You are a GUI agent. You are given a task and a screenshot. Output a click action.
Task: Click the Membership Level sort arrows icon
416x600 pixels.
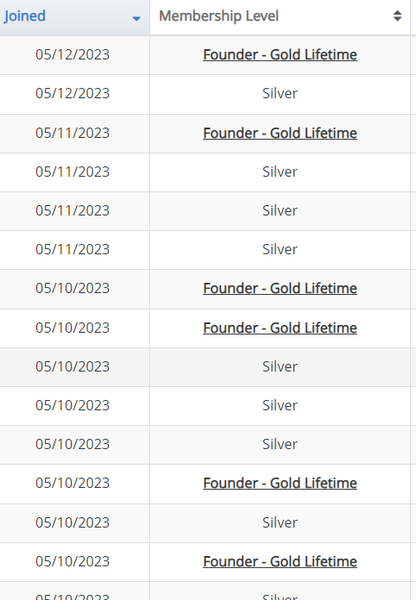397,16
